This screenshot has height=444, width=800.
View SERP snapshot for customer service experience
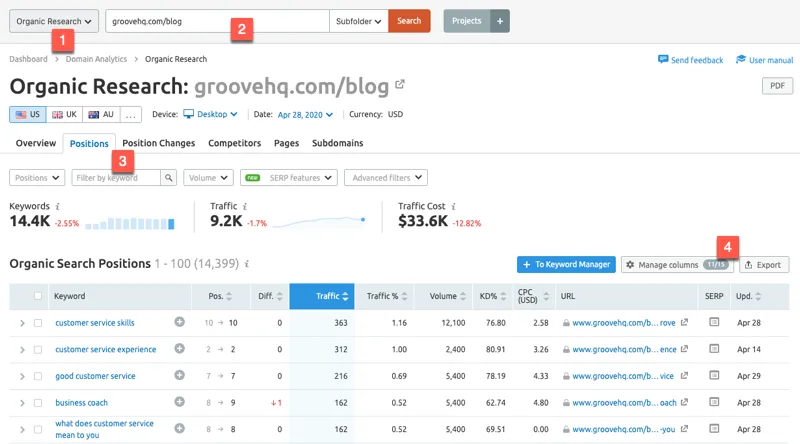[714, 349]
